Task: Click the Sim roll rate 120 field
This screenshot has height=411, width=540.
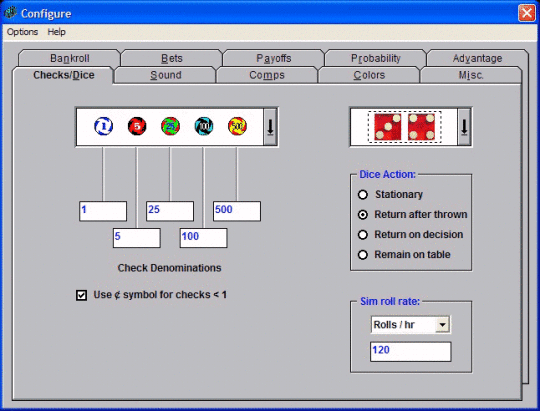Action: [411, 352]
